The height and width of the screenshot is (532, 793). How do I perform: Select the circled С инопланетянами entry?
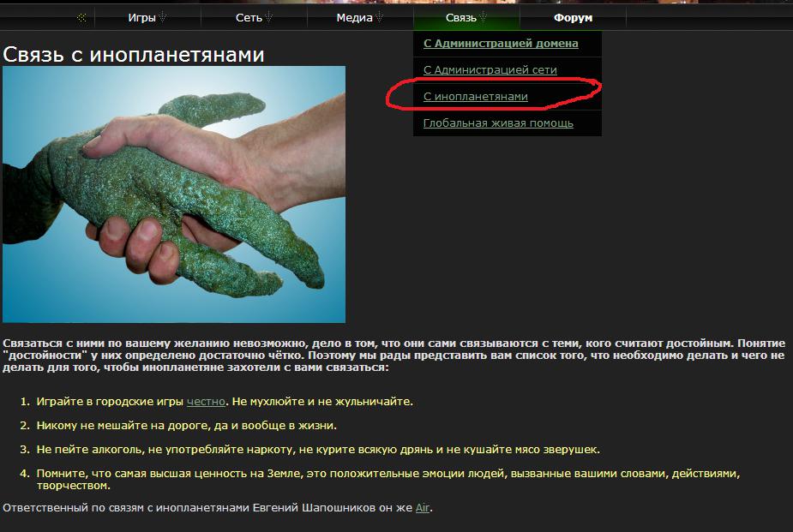point(476,97)
